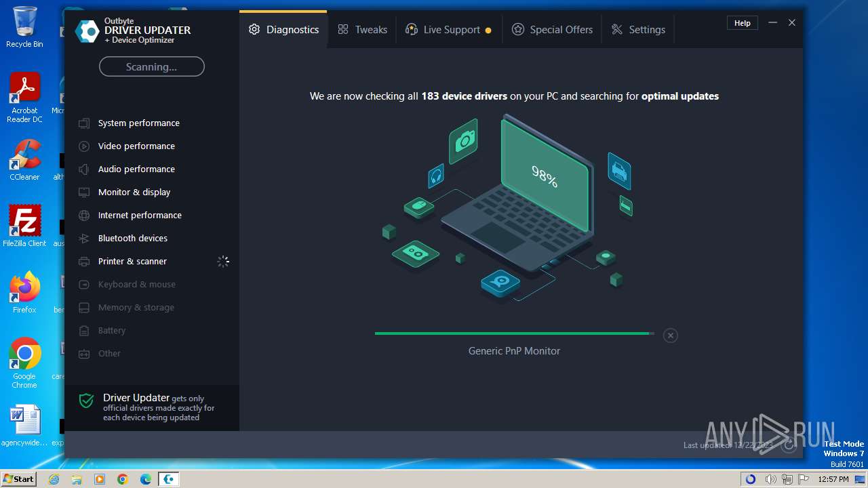Click the Diagnostics gear icon
This screenshot has width=868, height=488.
[x=254, y=30]
